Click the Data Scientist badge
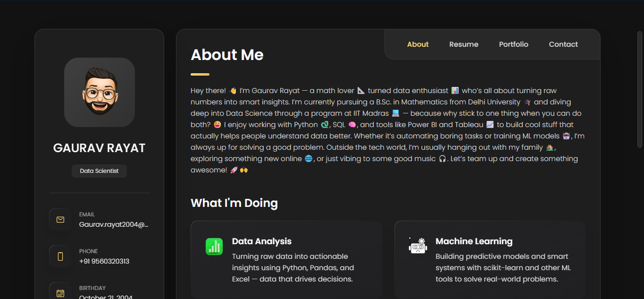The height and width of the screenshot is (299, 644). pos(99,171)
